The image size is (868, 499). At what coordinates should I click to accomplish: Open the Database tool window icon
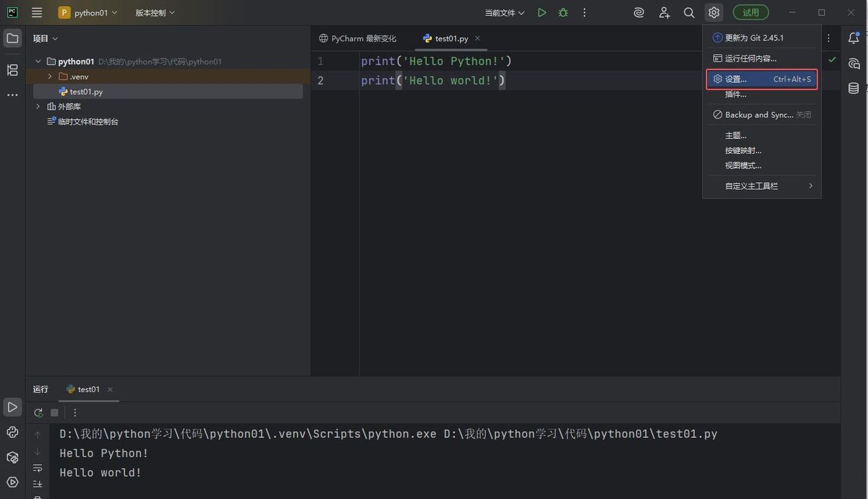click(x=854, y=88)
